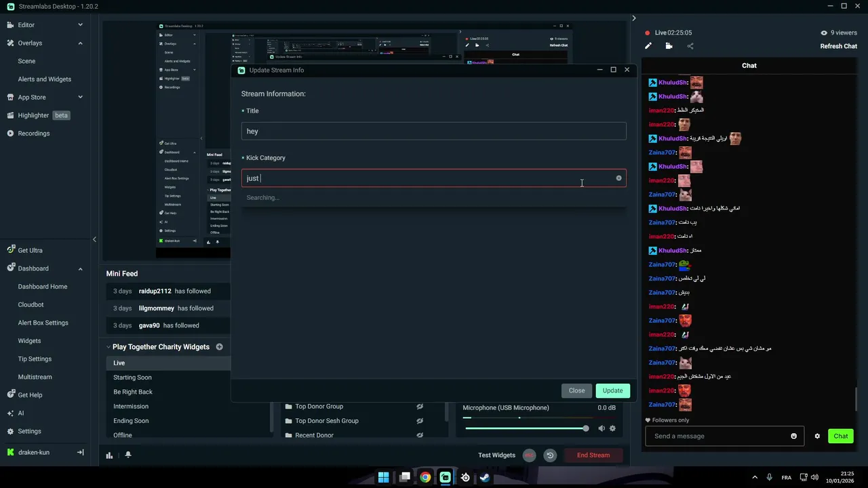Open the emoji picker in chat message box
This screenshot has height=488, width=868.
(x=793, y=436)
